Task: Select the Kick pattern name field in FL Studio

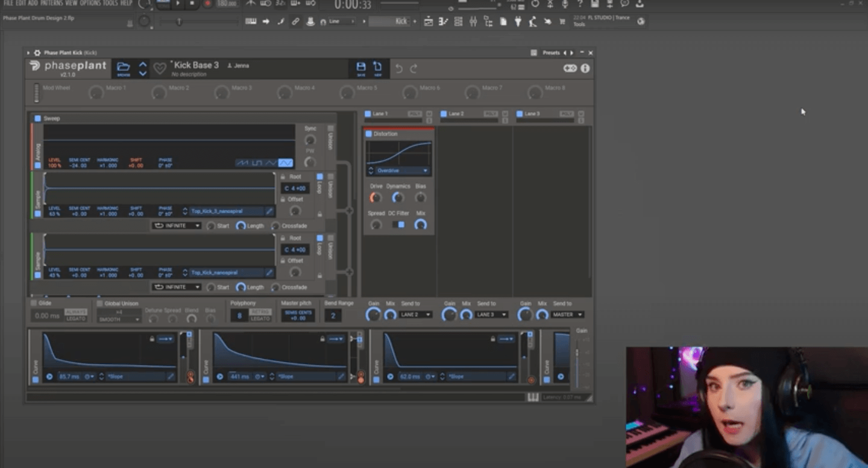Action: [x=391, y=22]
